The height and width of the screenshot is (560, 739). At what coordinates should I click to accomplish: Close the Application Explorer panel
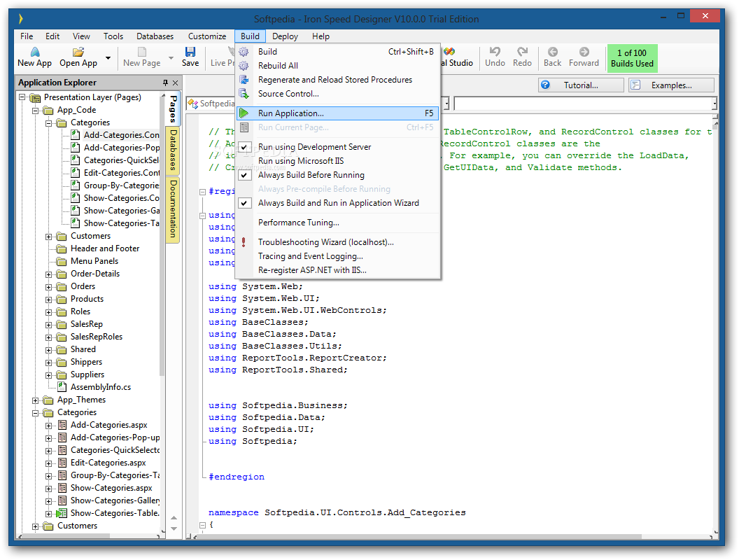tap(176, 83)
